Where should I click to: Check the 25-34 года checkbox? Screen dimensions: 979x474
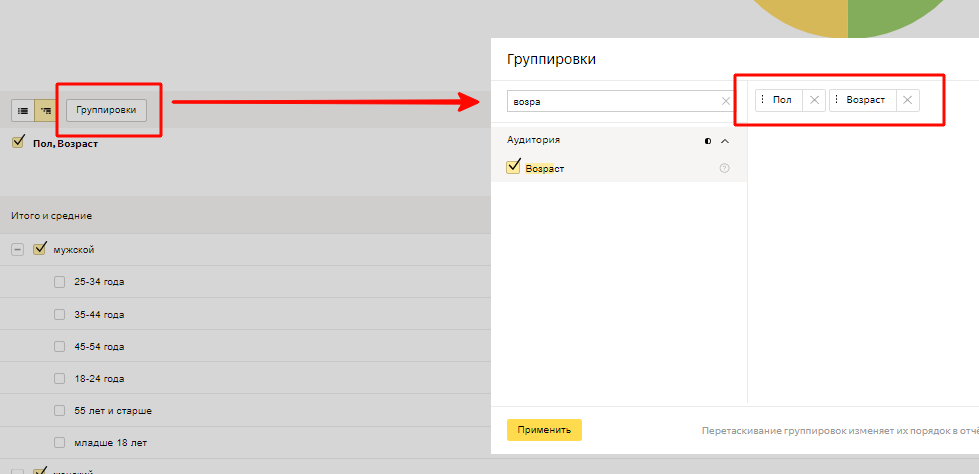point(60,282)
